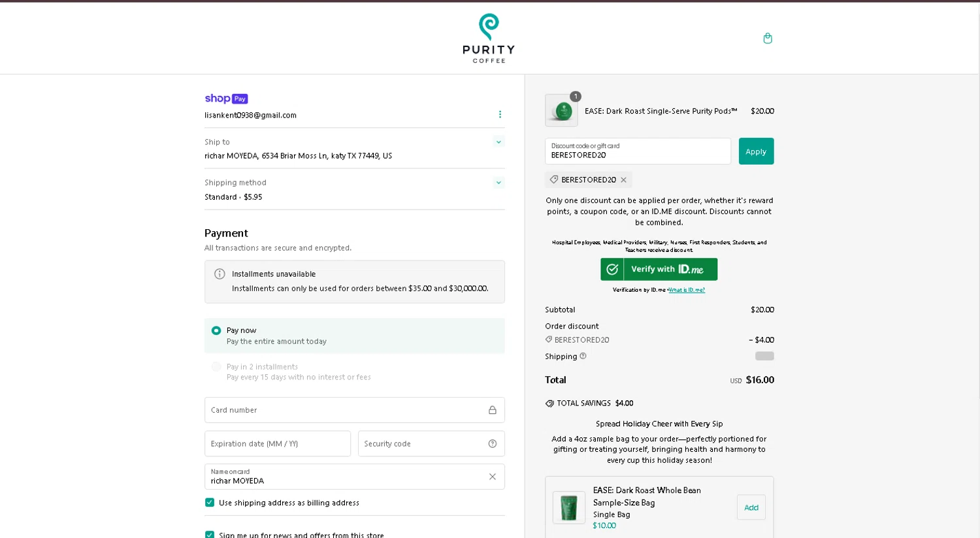
Task: Click the installments unavailable info icon
Action: click(x=220, y=274)
